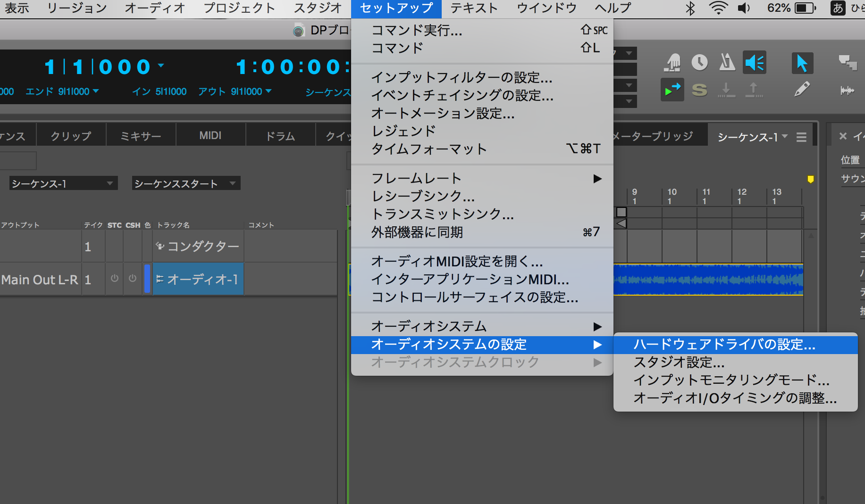Switch to the ミキサー tab

(141, 136)
